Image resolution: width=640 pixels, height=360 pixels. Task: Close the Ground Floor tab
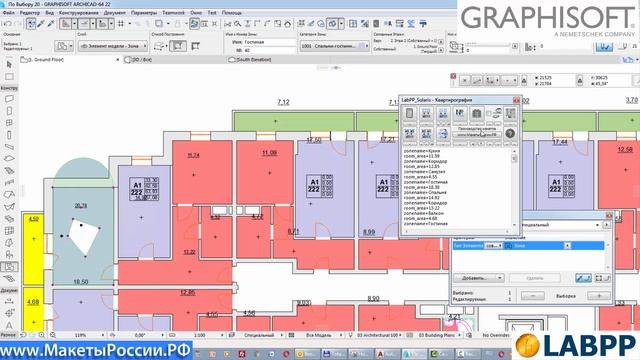point(118,60)
